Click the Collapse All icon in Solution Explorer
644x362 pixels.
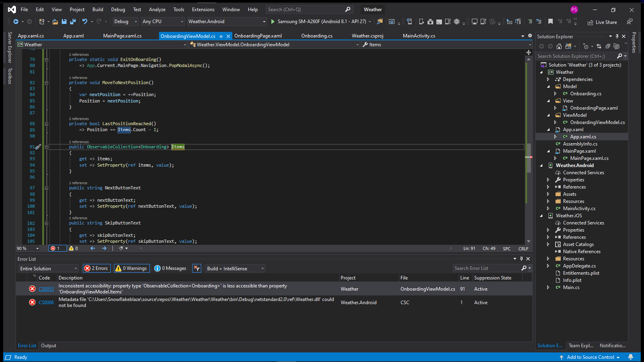click(x=608, y=46)
